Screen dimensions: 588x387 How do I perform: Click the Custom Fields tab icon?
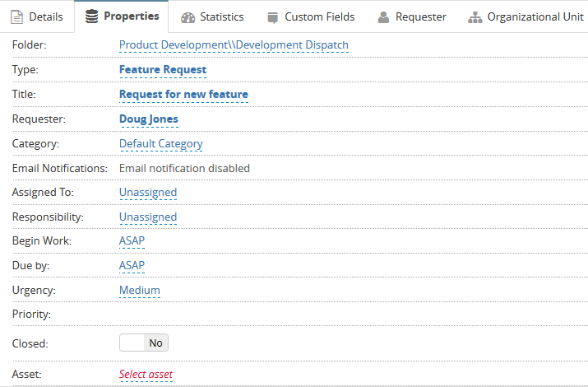pyautogui.click(x=272, y=17)
